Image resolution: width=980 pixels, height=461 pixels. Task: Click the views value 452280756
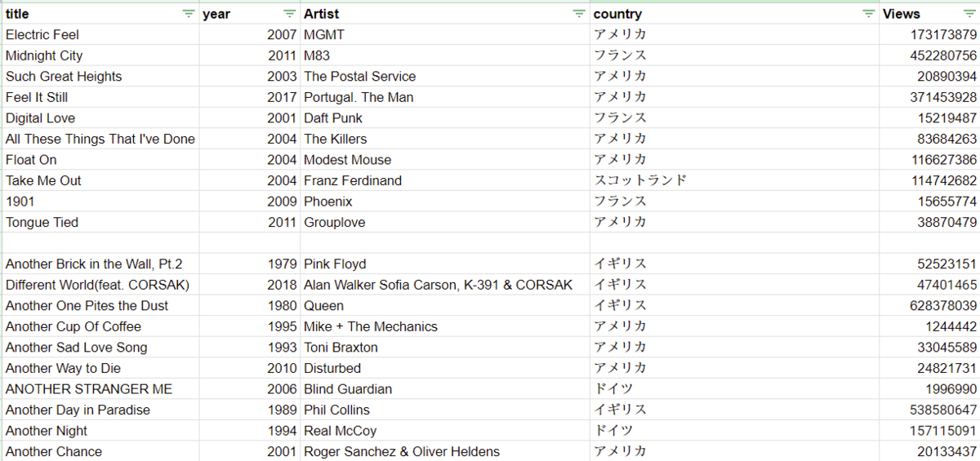pos(929,55)
